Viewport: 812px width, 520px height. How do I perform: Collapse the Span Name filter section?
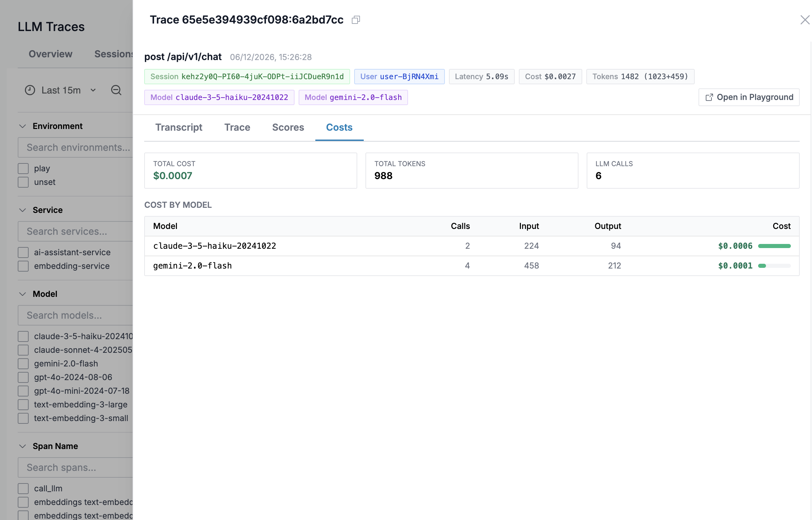click(22, 446)
